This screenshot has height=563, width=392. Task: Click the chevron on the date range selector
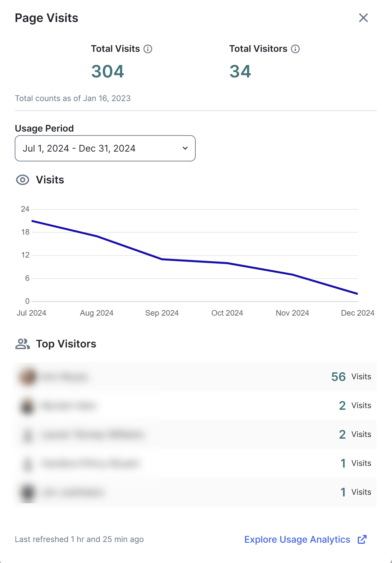pyautogui.click(x=184, y=148)
